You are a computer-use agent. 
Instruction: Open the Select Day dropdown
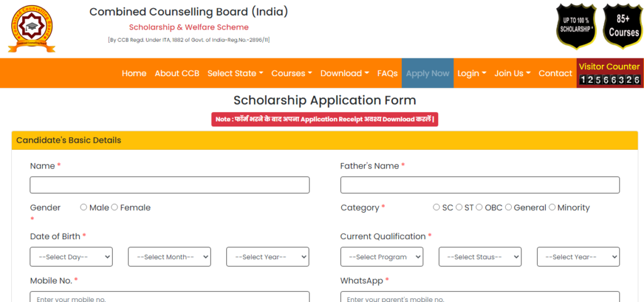71,257
